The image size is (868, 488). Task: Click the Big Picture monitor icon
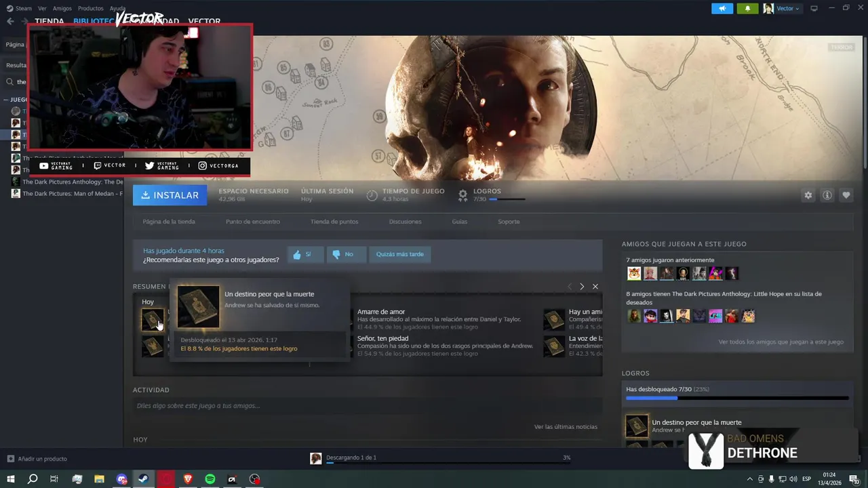click(814, 8)
